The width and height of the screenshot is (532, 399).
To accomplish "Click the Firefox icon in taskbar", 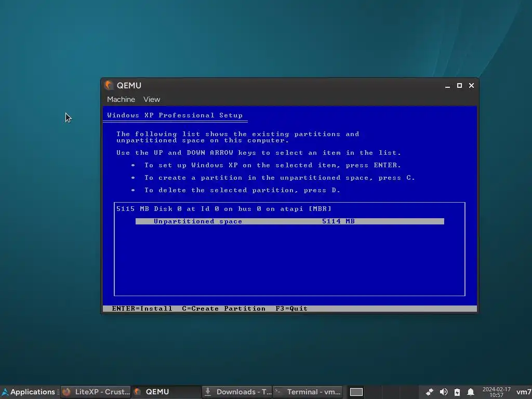I will click(x=66, y=392).
